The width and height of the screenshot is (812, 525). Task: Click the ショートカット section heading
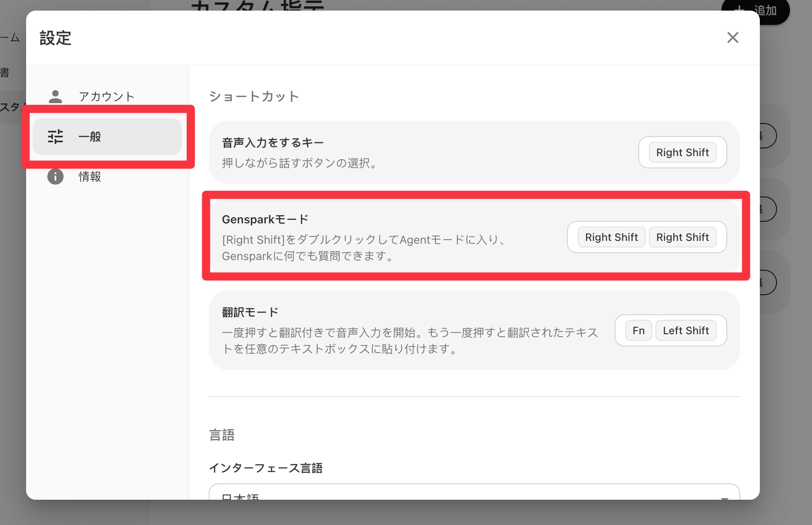(254, 97)
